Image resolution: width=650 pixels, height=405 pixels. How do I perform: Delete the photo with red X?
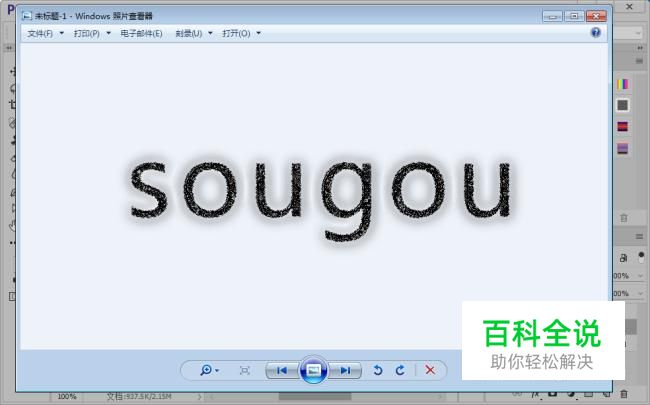click(x=430, y=370)
